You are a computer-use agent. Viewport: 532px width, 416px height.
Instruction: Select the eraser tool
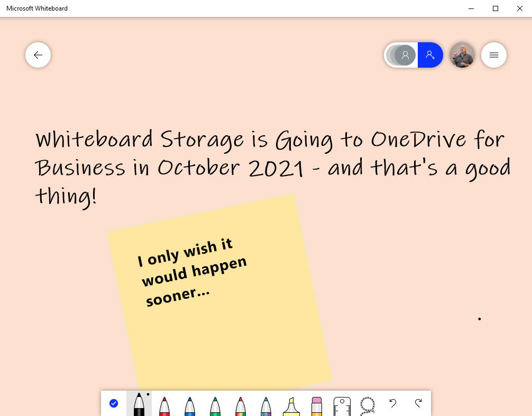click(x=317, y=406)
